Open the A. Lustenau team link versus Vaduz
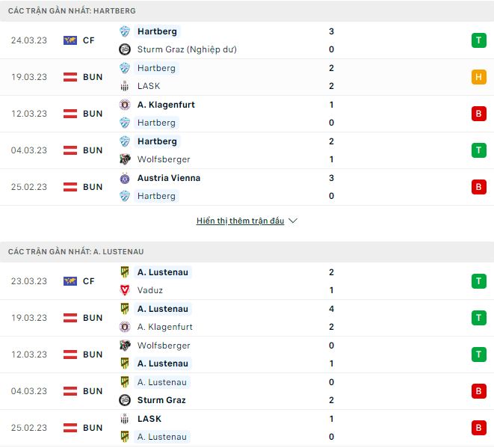 click(x=162, y=272)
